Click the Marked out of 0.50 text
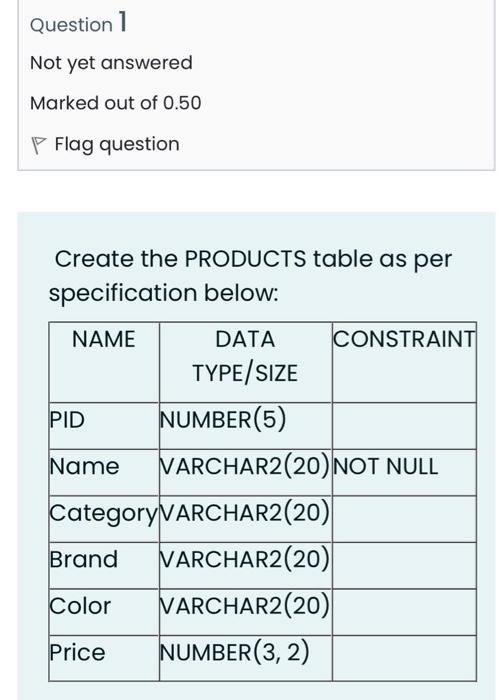The width and height of the screenshot is (498, 700). 116,103
